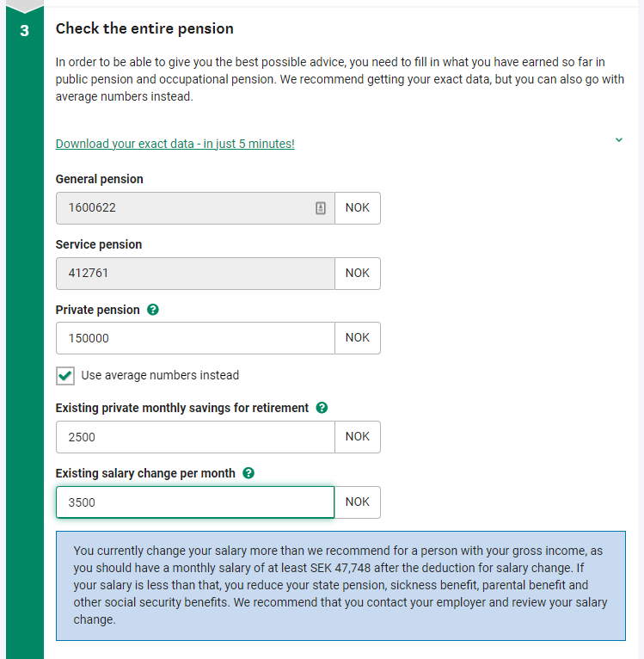Uncheck 'Use average numbers instead' checkbox
644x659 pixels.
click(x=65, y=376)
